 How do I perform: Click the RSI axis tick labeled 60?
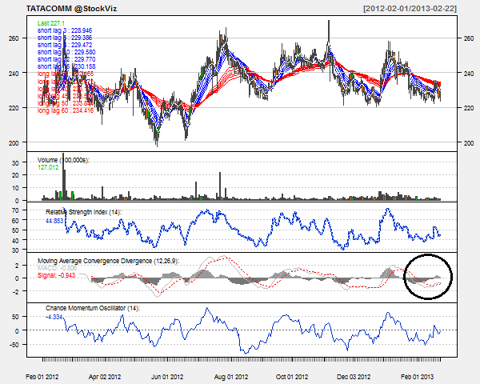pos(16,220)
